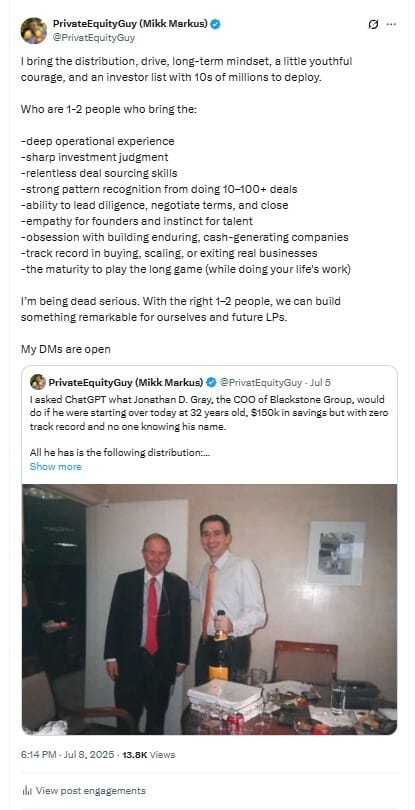Click the bar chart analytics icon
Viewport: 415px width, 810px height.
pos(27,790)
